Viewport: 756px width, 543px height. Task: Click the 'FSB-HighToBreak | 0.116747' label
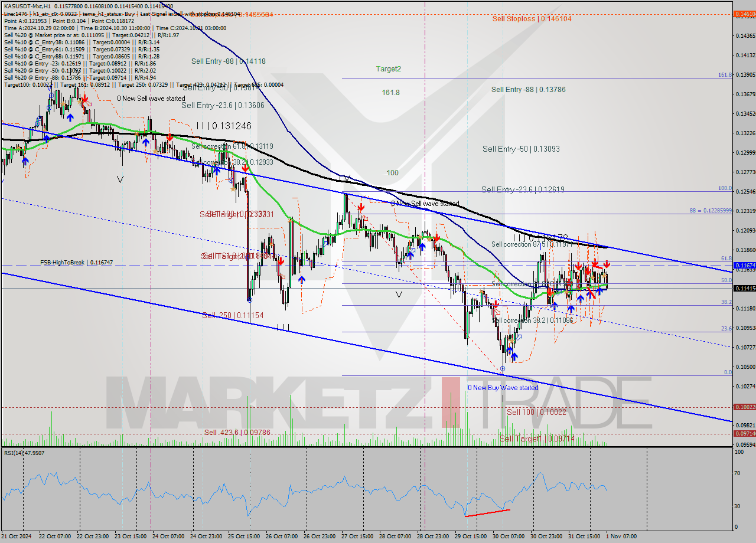pos(76,262)
